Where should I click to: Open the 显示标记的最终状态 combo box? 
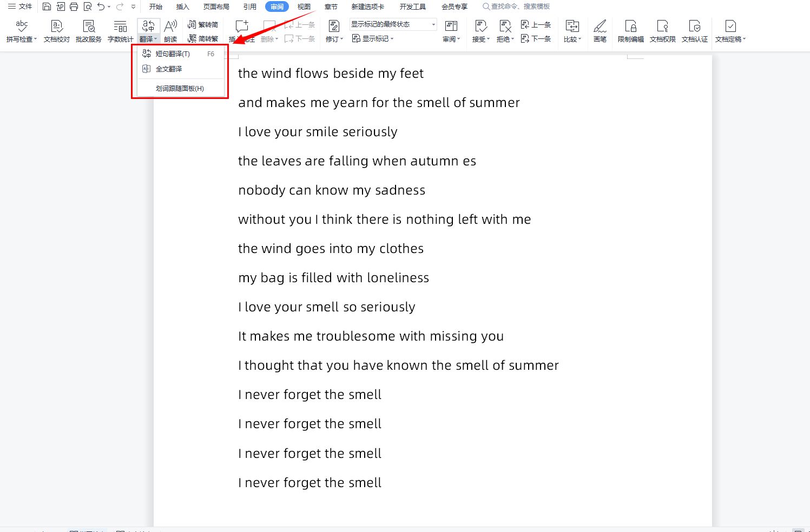(x=393, y=24)
